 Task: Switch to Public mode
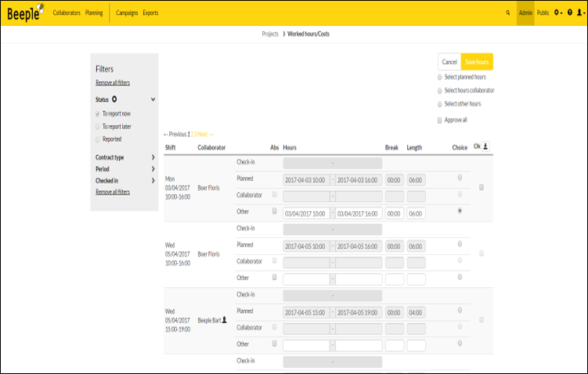(543, 13)
